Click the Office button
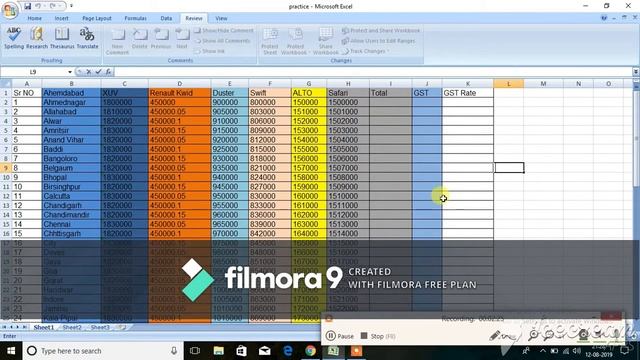The height and width of the screenshot is (360, 640). coord(10,10)
